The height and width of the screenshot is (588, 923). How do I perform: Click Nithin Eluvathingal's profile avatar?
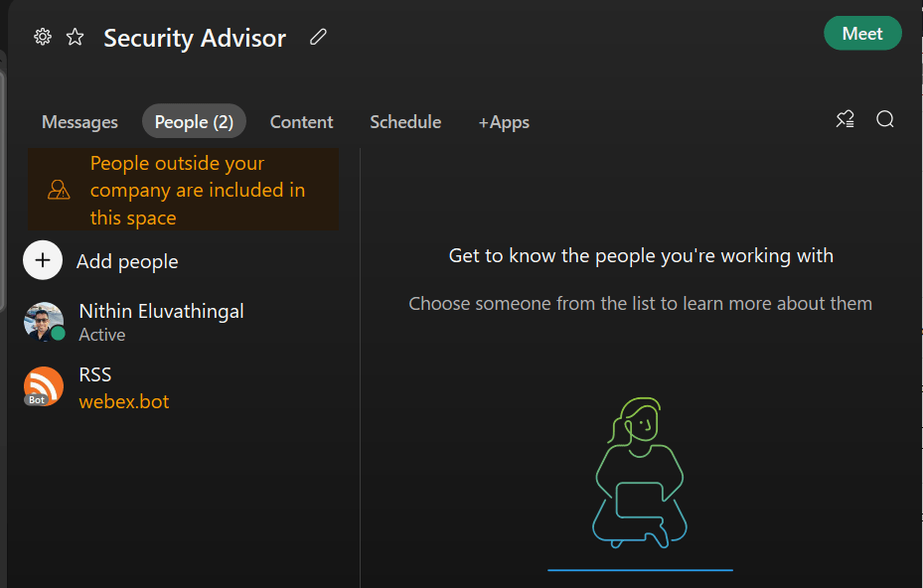[x=44, y=322]
